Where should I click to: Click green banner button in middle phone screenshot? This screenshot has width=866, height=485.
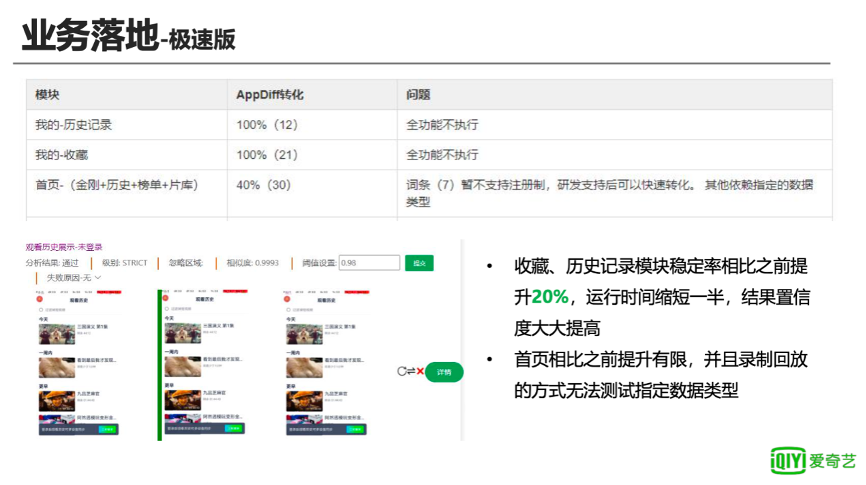click(x=234, y=428)
